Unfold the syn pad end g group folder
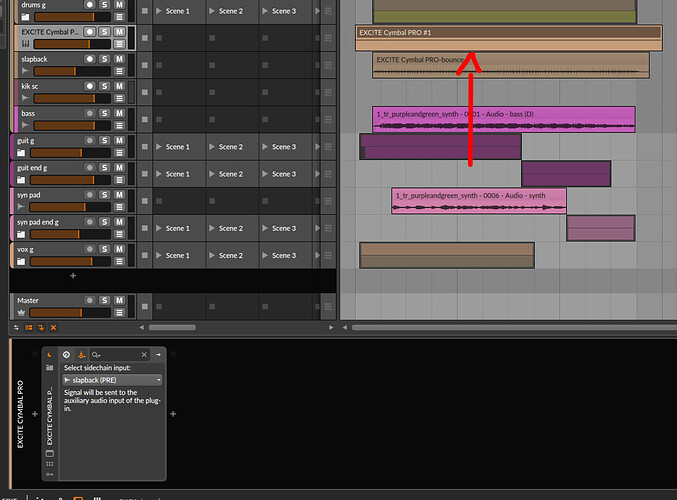This screenshot has height=500, width=677. click(x=21, y=234)
